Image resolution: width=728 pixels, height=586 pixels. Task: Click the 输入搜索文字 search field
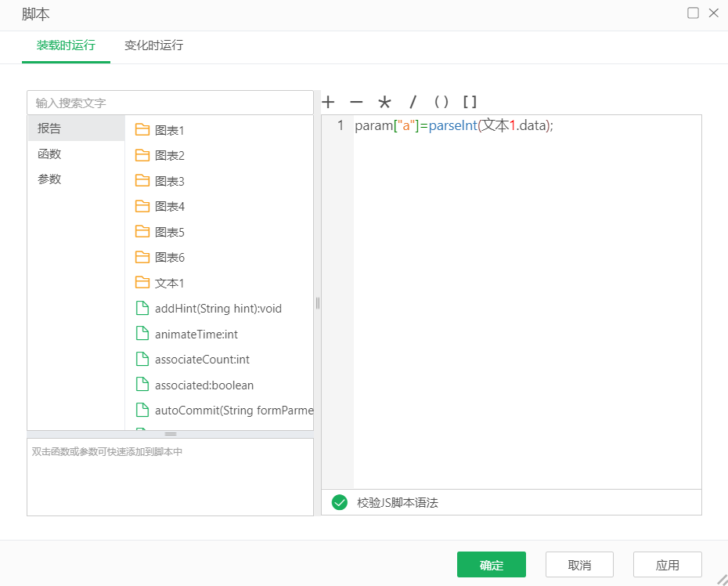(x=170, y=102)
